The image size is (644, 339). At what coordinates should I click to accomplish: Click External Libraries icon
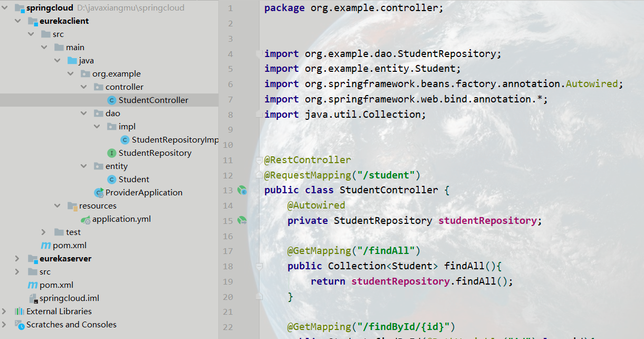tap(20, 312)
